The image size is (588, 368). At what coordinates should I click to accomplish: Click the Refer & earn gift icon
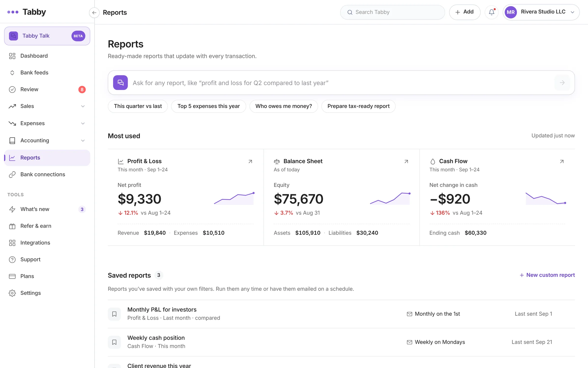click(12, 226)
